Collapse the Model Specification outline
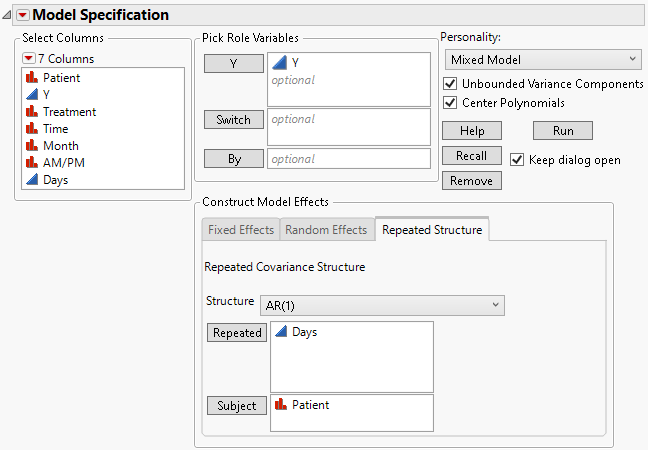The height and width of the screenshot is (450, 648). click(x=8, y=15)
